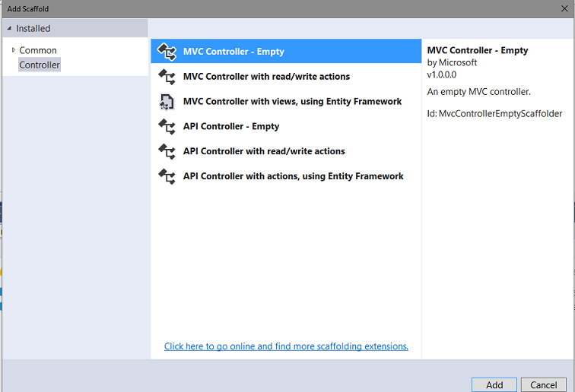
Task: Choose API Controller with actions, using Entity Framework
Action: pos(286,175)
